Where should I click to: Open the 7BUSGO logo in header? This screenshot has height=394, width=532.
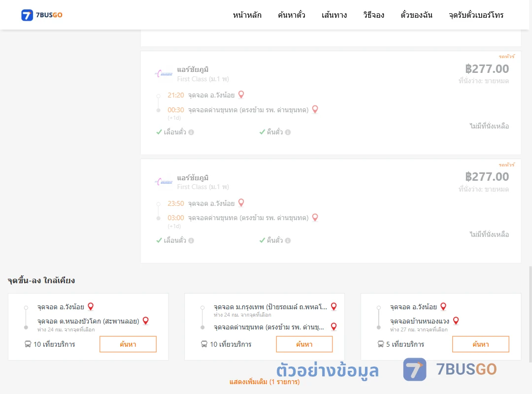42,15
